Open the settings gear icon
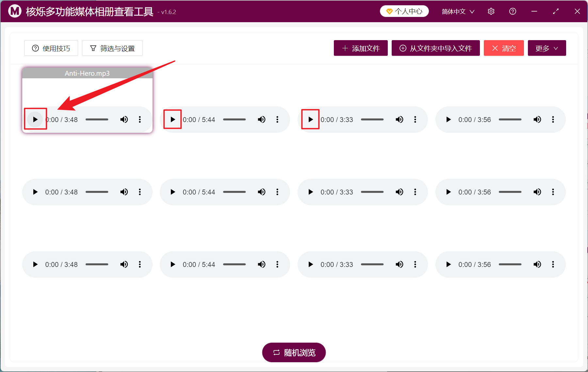This screenshot has width=588, height=372. (491, 11)
